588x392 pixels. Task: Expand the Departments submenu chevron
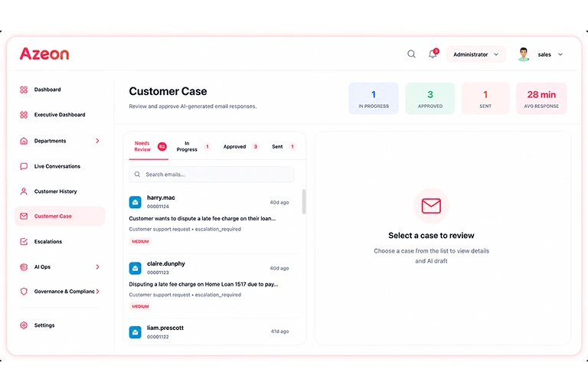(97, 141)
